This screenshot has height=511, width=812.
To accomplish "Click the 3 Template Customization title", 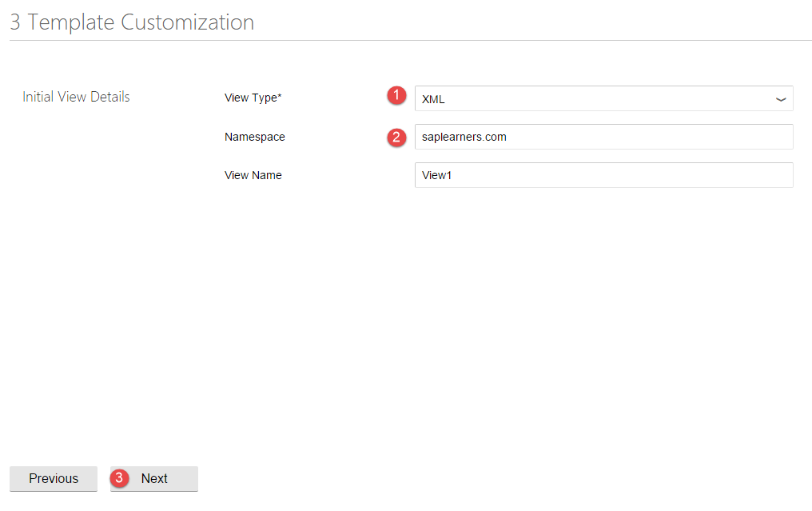I will 132,22.
